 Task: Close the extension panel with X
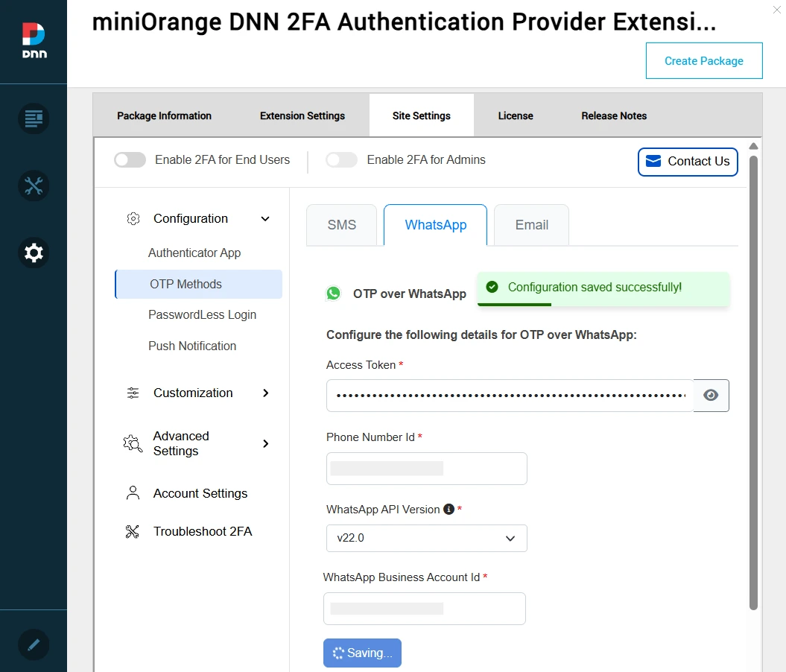(777, 10)
